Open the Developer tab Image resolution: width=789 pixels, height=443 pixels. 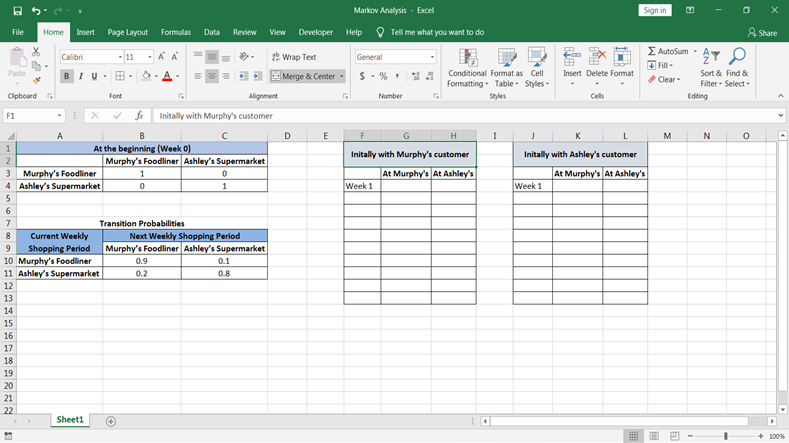coord(315,32)
